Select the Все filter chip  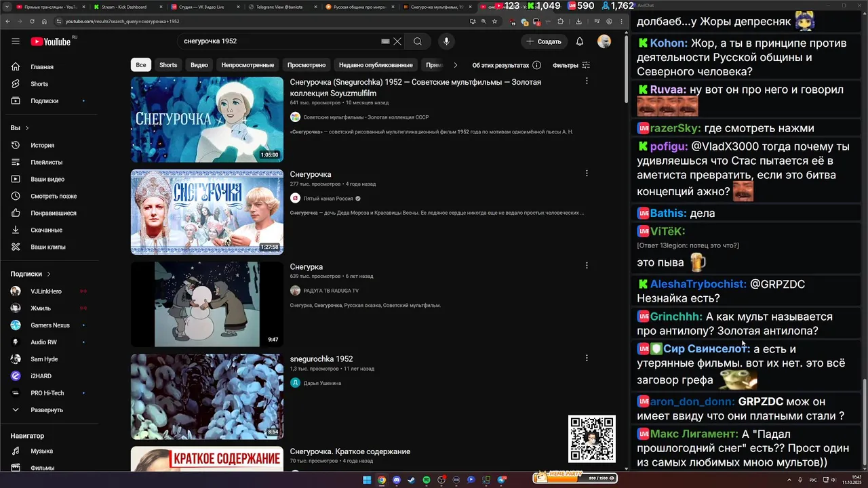pyautogui.click(x=140, y=65)
